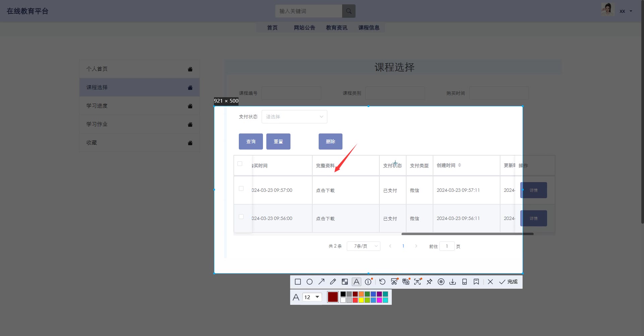The height and width of the screenshot is (336, 644).
Task: Choose the yellow color swatch
Action: [x=361, y=300]
